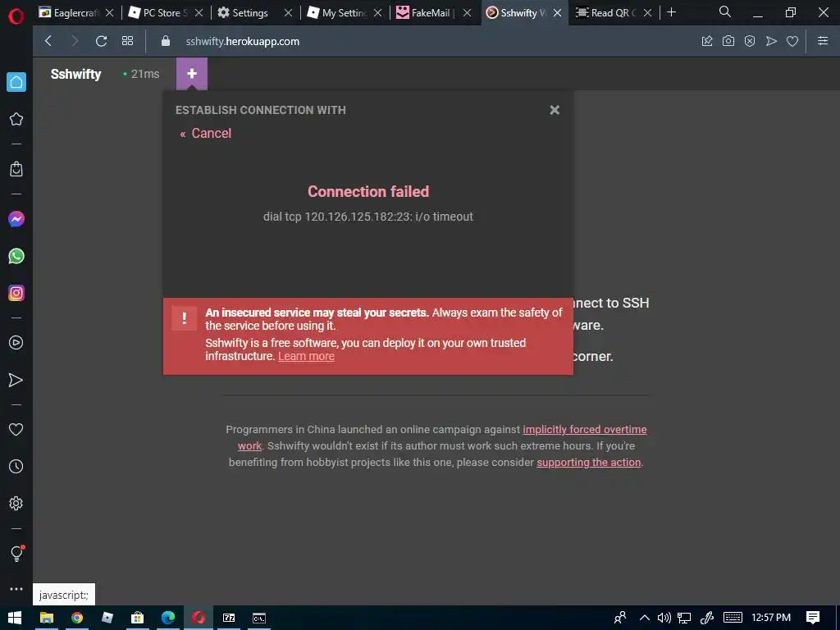840x630 pixels.
Task: Open Instagram in the sidebar
Action: 16,293
